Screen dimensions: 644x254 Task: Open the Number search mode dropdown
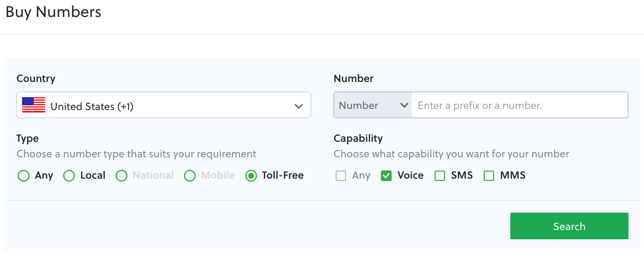pyautogui.click(x=371, y=105)
